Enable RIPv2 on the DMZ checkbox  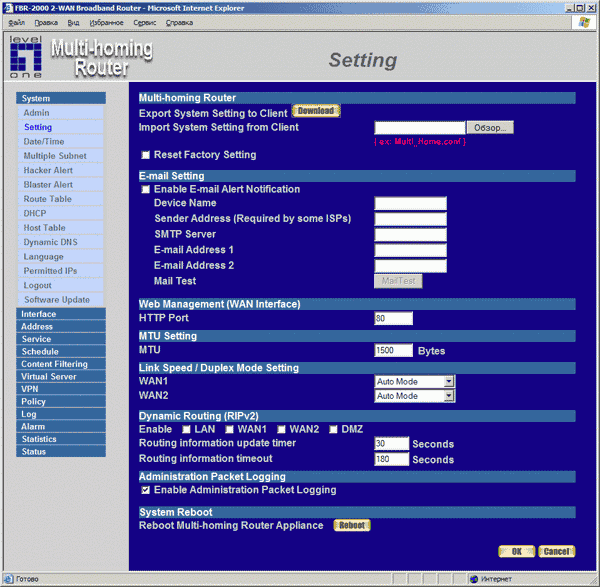coord(334,429)
